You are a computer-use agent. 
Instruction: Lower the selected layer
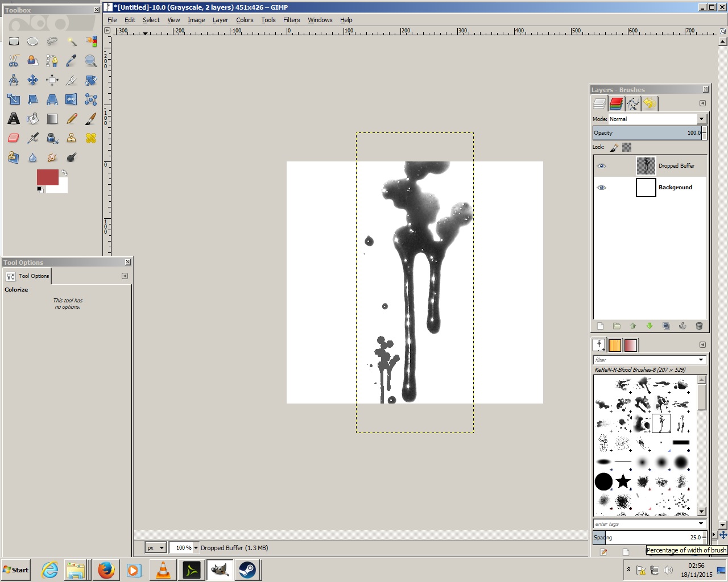point(650,326)
